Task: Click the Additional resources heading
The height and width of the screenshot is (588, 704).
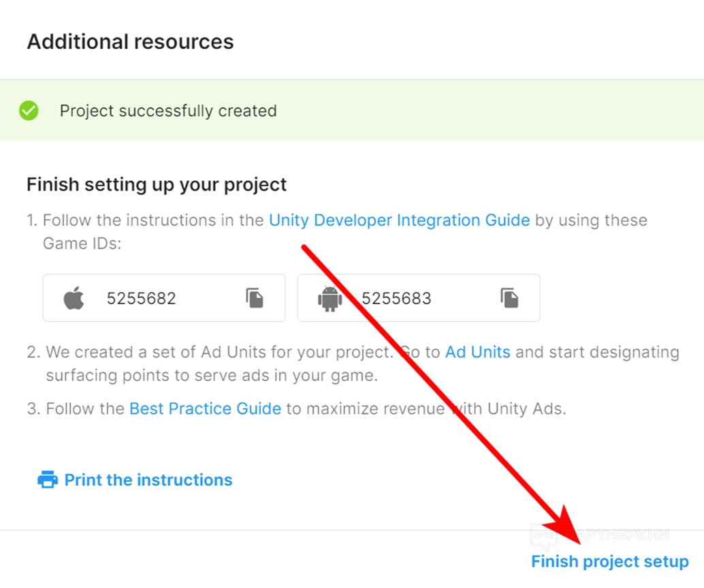Action: (x=130, y=42)
